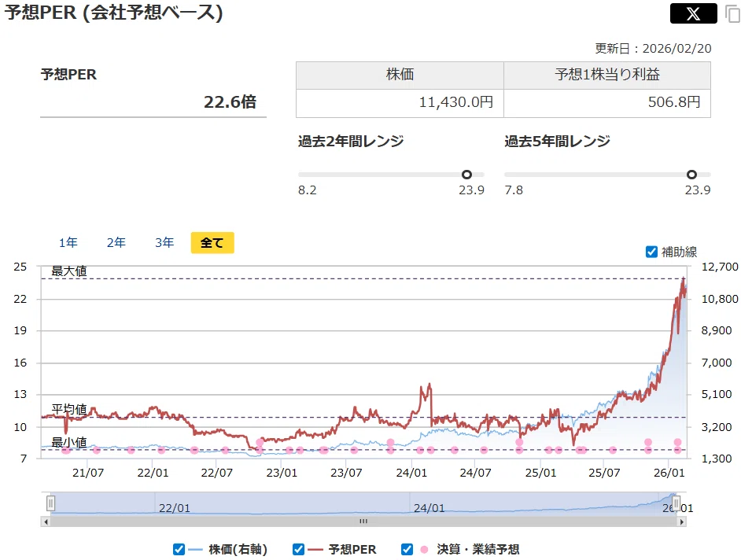Click the 過去5年間レンジ heading
The width and height of the screenshot is (741, 560).
tap(557, 141)
